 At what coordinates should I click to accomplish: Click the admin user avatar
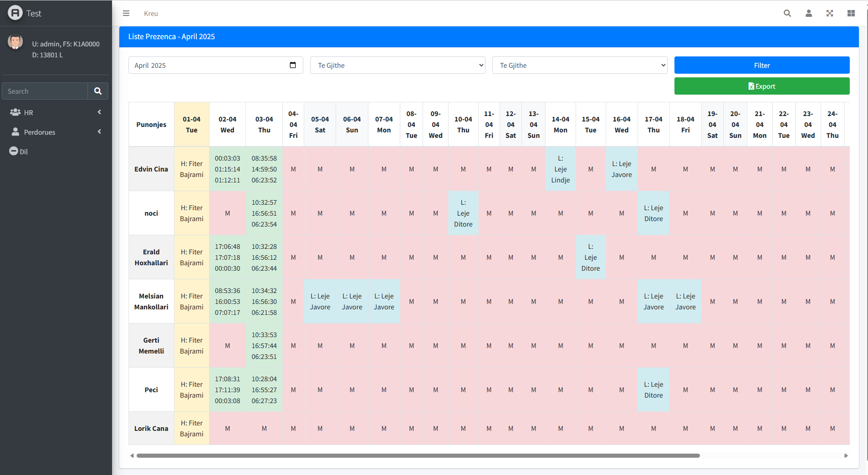15,42
